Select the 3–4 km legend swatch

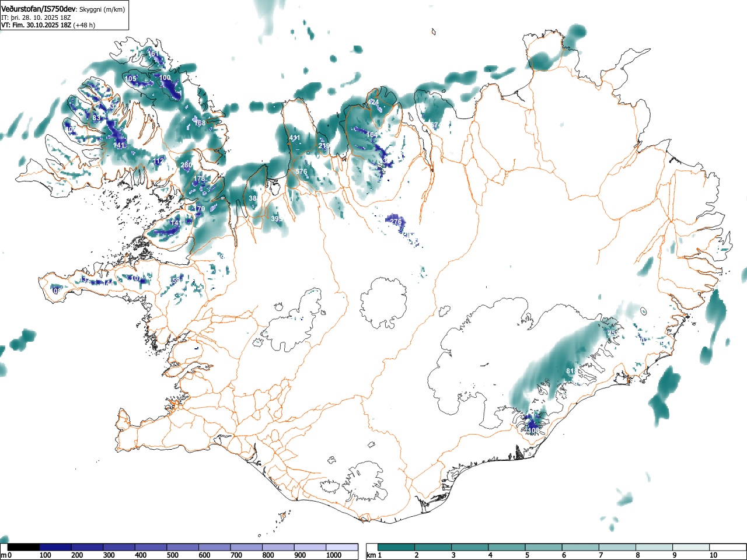point(470,547)
